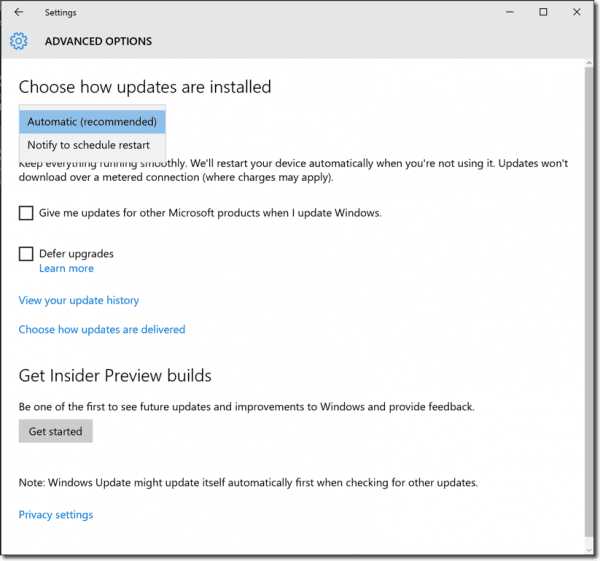The height and width of the screenshot is (561, 600).
Task: Maximize the Settings window
Action: pyautogui.click(x=543, y=12)
